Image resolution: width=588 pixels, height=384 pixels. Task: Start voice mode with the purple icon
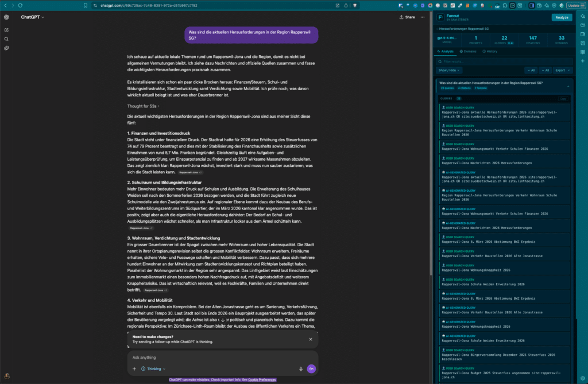click(x=312, y=369)
